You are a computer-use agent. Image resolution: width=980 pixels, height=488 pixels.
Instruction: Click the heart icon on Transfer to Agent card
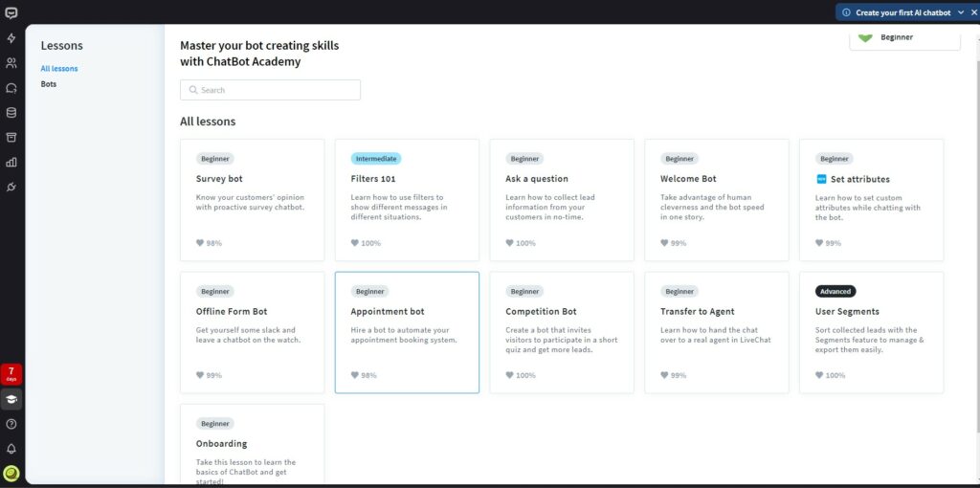pyautogui.click(x=664, y=375)
